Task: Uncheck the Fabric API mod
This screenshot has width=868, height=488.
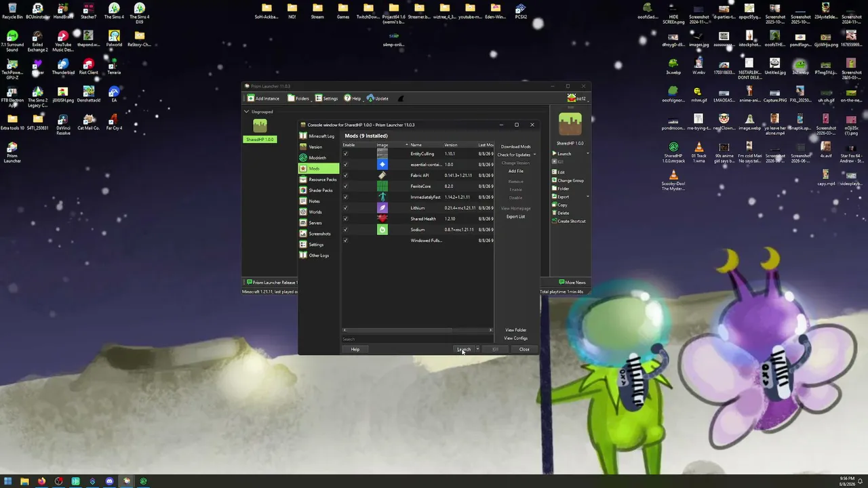Action: (346, 176)
